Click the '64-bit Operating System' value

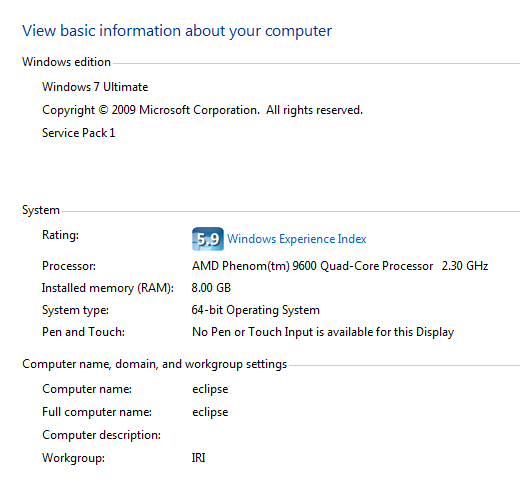[256, 310]
